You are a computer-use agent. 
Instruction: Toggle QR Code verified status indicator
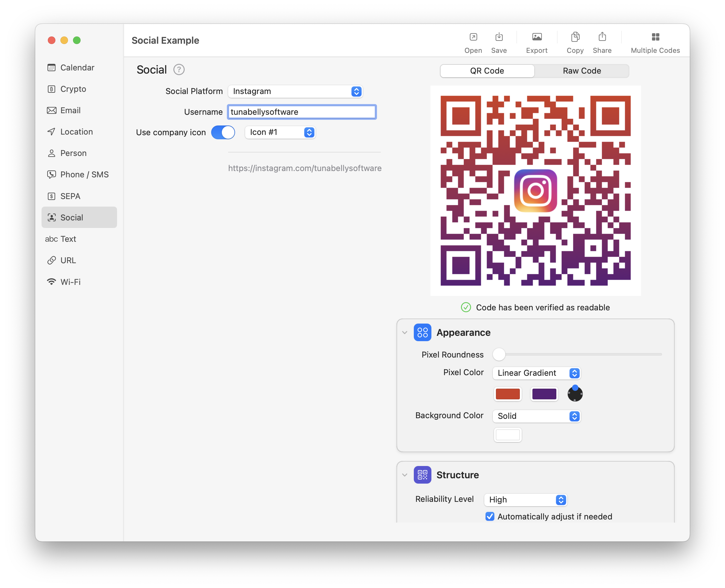click(466, 307)
